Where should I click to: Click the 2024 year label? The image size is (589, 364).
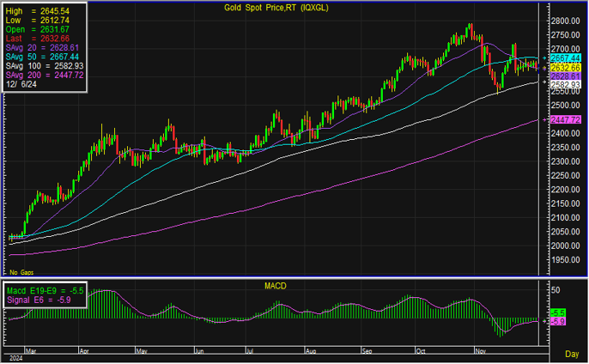pos(15,358)
